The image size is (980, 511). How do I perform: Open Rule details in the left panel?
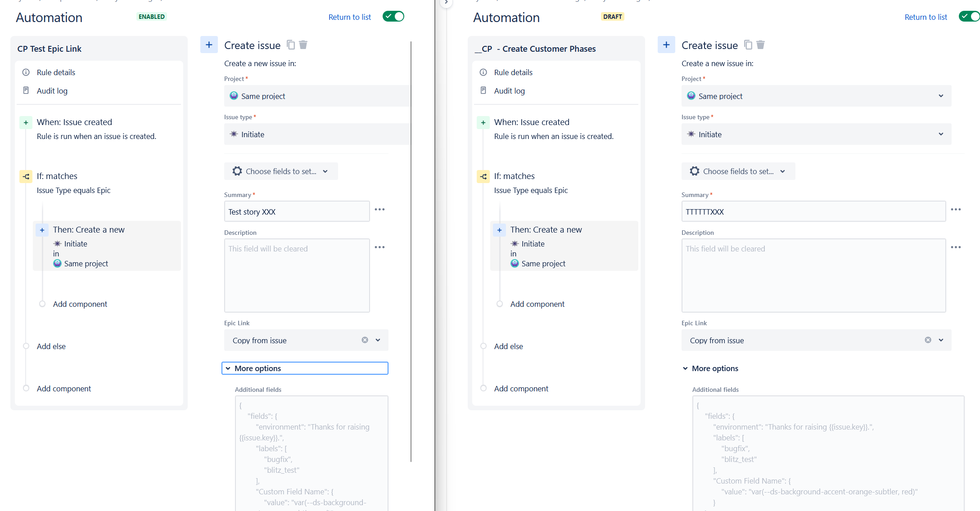coord(56,72)
